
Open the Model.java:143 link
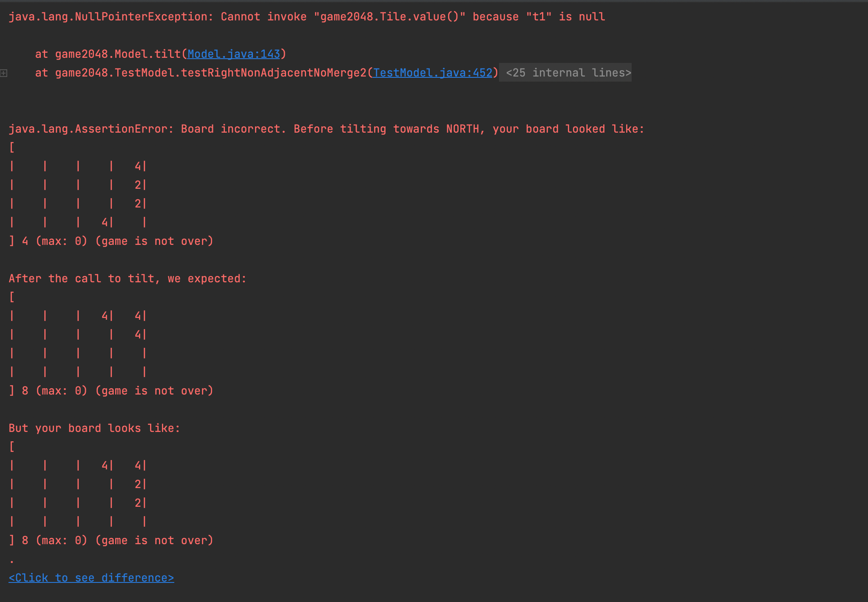pyautogui.click(x=234, y=54)
